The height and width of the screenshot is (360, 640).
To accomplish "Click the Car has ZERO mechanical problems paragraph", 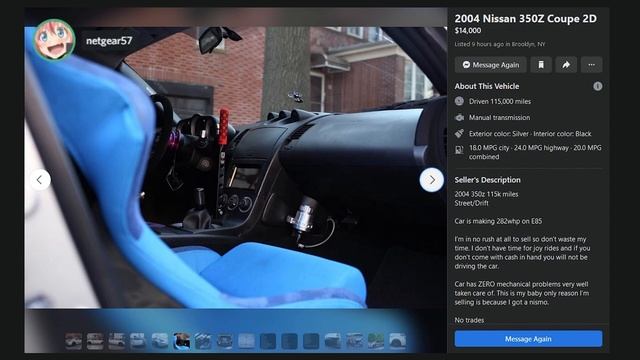I will [522, 293].
